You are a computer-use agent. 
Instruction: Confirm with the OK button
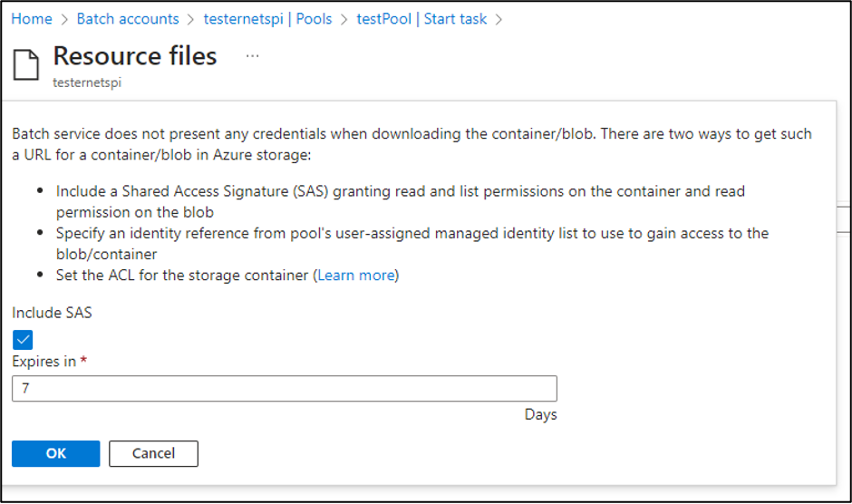coord(56,453)
